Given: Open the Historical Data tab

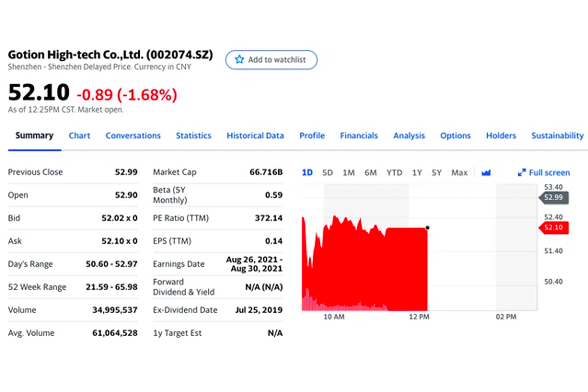Looking at the screenshot, I should 255,136.
